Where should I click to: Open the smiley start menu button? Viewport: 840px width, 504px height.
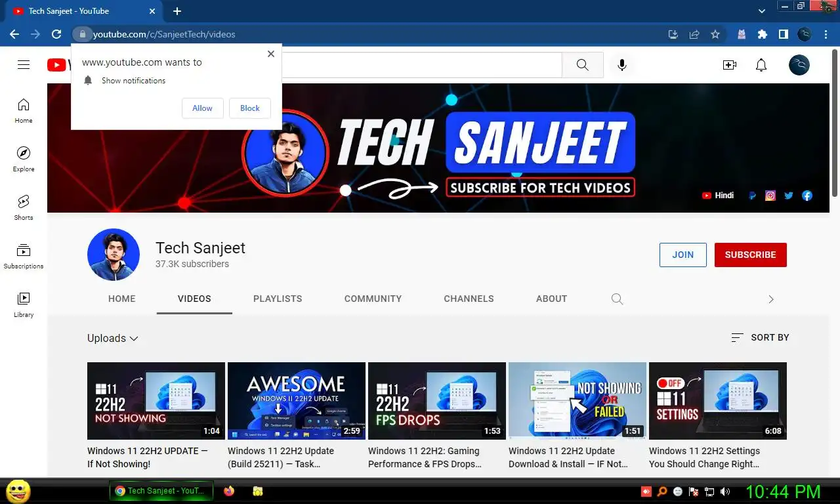point(18,491)
